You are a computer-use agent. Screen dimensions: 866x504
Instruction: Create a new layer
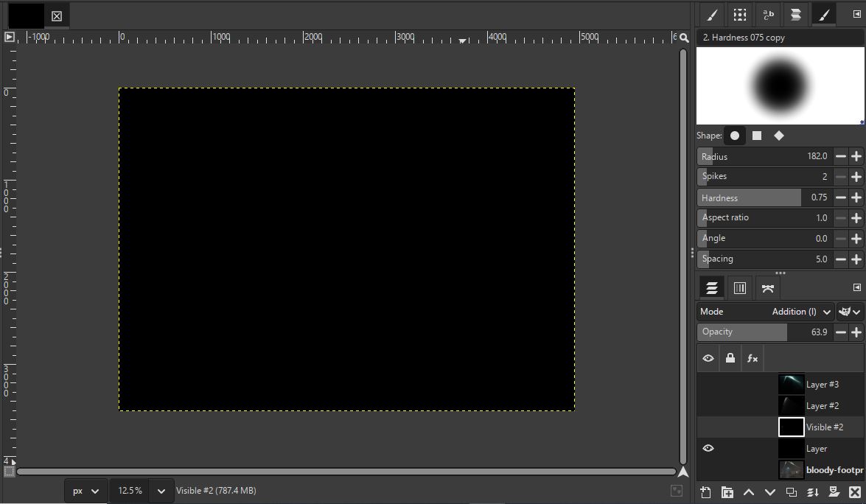pos(705,492)
